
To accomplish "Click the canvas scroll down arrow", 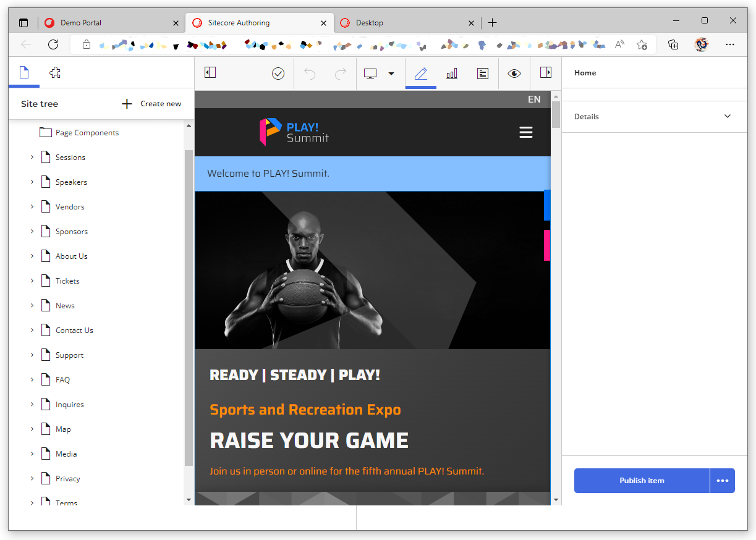I will pyautogui.click(x=556, y=500).
